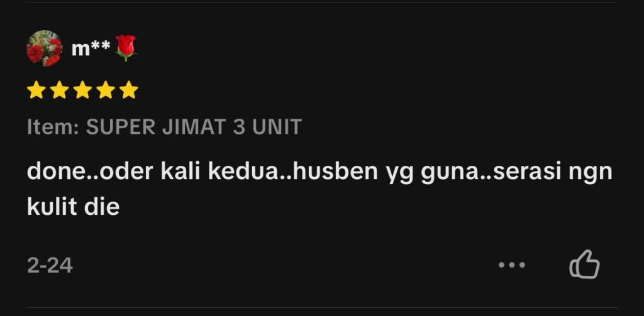Click the divider line above the review
The width and height of the screenshot is (644, 316).
point(322,2)
